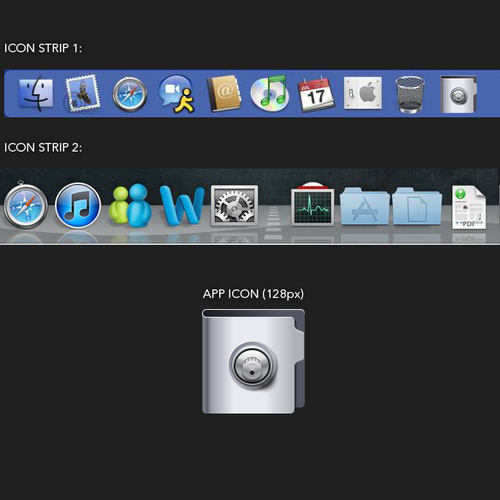
Task: Open System Preferences gears icon
Action: tap(234, 205)
